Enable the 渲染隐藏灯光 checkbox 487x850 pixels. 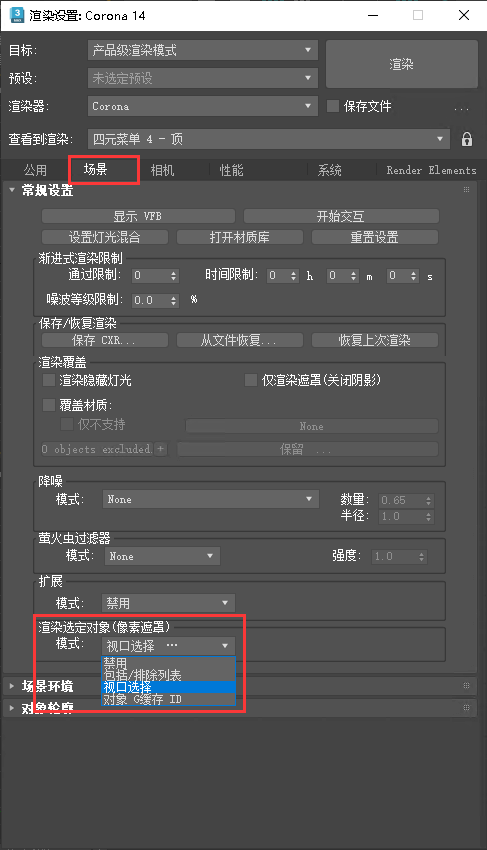click(49, 380)
